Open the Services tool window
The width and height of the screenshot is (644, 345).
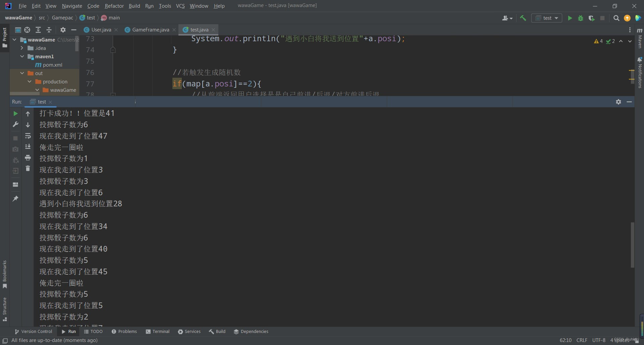click(x=189, y=332)
